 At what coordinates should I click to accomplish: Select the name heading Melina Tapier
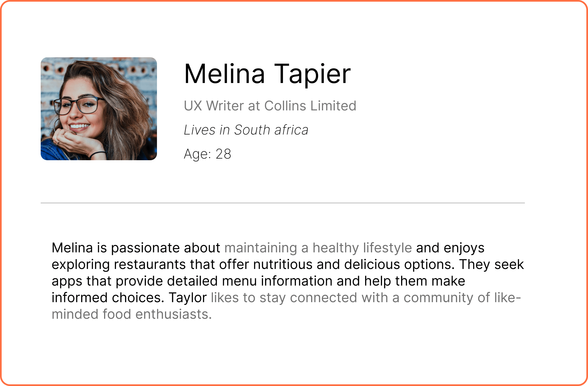267,74
